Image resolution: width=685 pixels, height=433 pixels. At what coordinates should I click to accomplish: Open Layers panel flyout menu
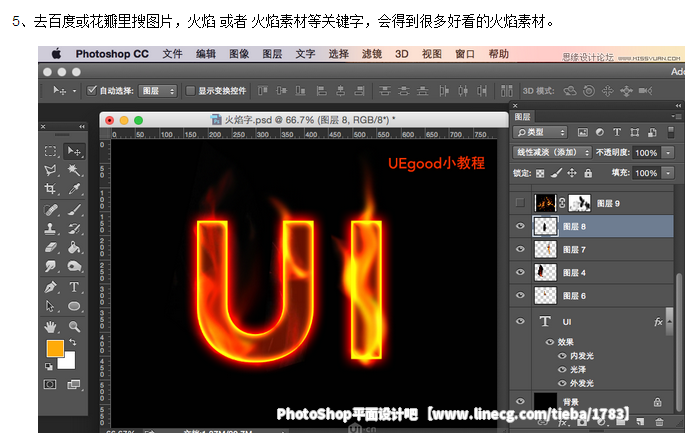[x=676, y=116]
